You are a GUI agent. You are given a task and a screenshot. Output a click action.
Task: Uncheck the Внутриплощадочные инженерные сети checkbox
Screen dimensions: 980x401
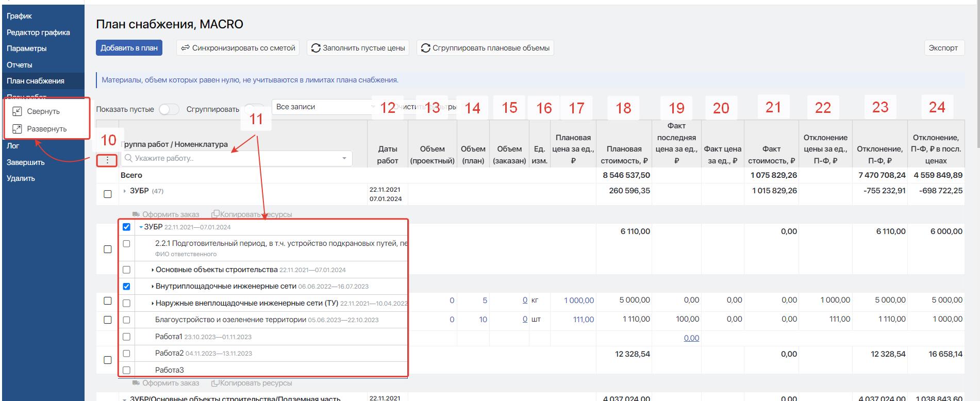(x=126, y=287)
